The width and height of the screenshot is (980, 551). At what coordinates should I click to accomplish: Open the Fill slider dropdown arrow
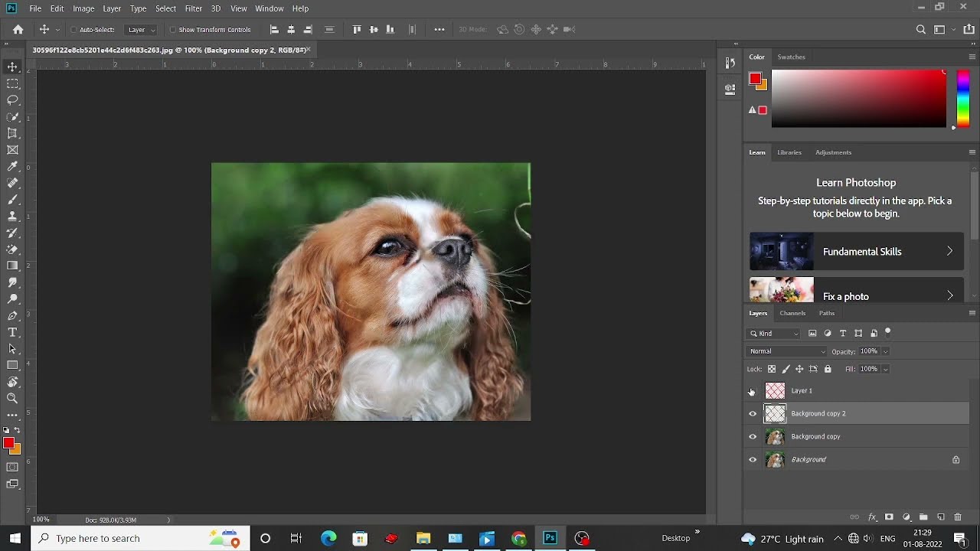point(886,369)
